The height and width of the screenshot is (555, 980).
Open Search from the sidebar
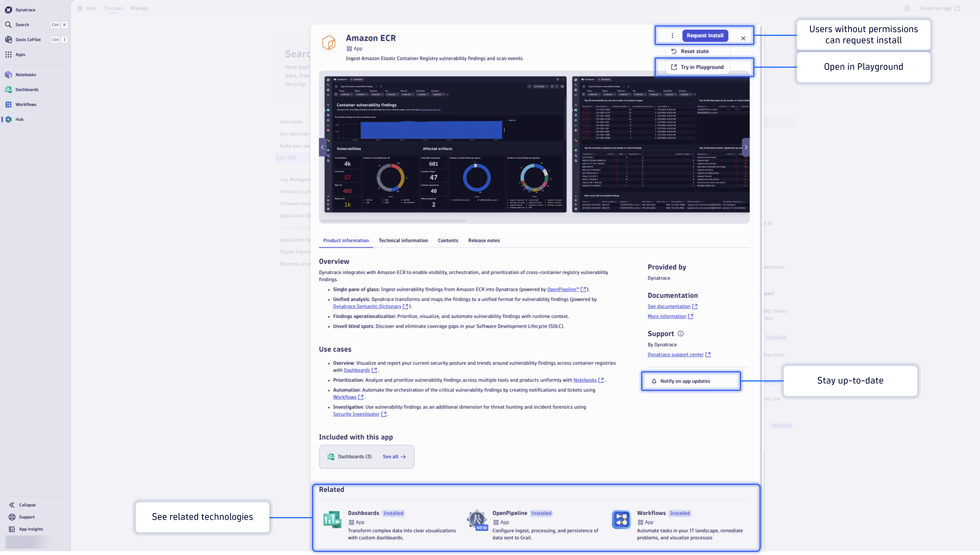(x=22, y=24)
